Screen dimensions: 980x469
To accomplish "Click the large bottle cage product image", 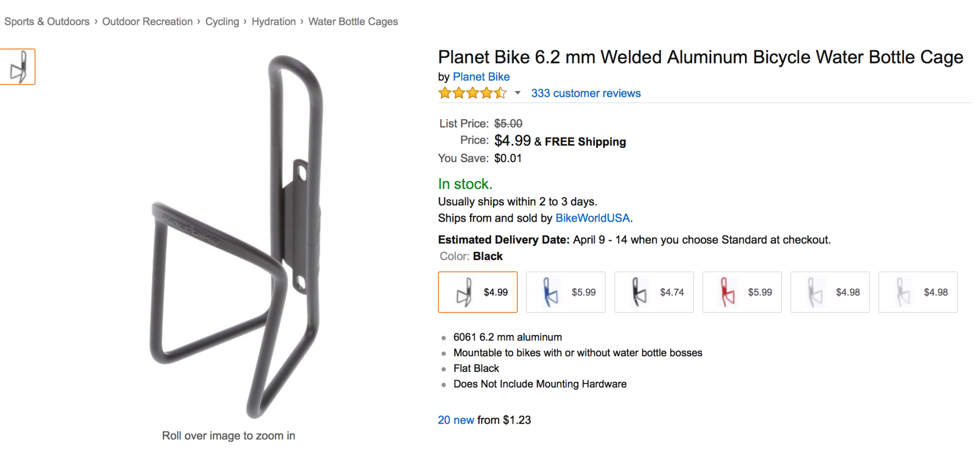I will pyautogui.click(x=236, y=236).
